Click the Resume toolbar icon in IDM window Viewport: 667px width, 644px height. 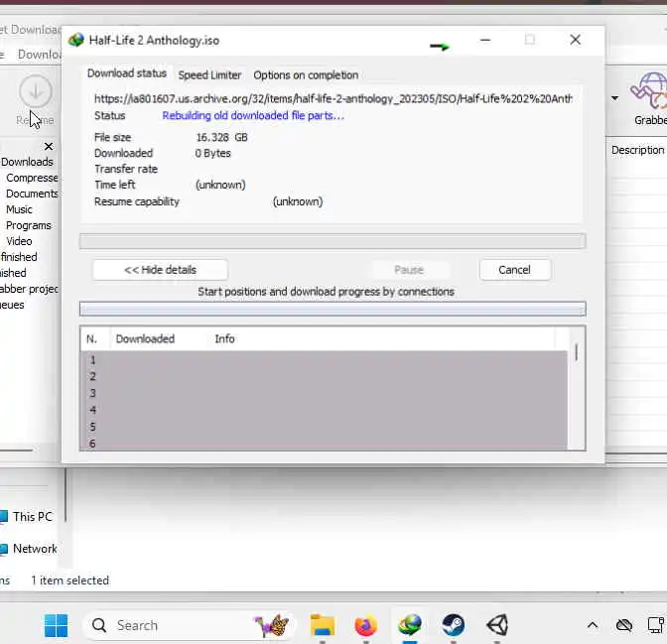click(35, 100)
